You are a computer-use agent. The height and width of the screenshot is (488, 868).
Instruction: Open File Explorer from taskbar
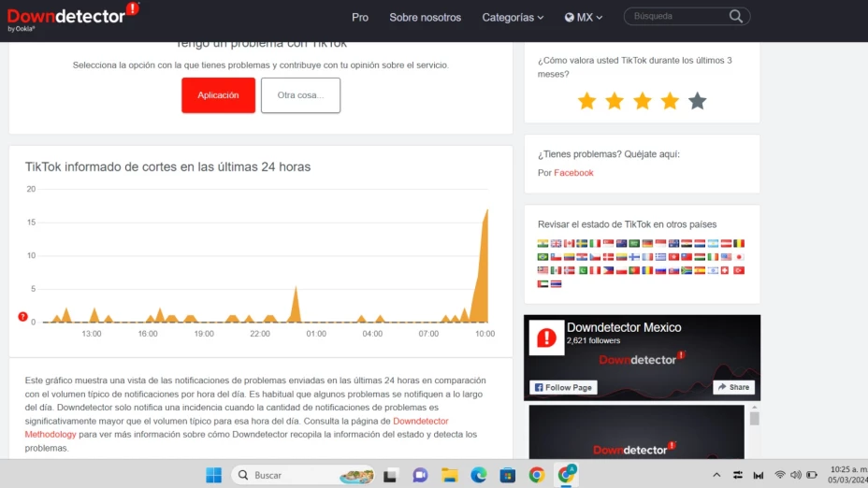[450, 475]
